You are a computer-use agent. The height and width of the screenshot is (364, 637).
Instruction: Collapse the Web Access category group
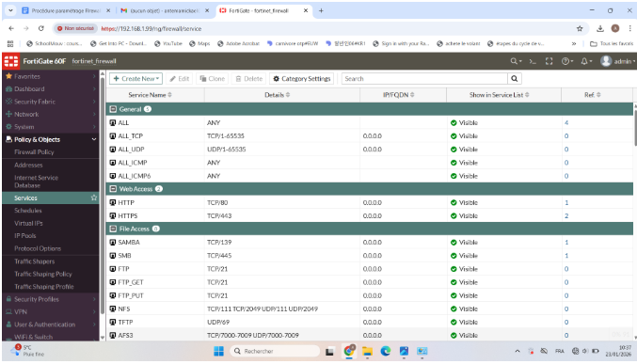[x=113, y=189]
